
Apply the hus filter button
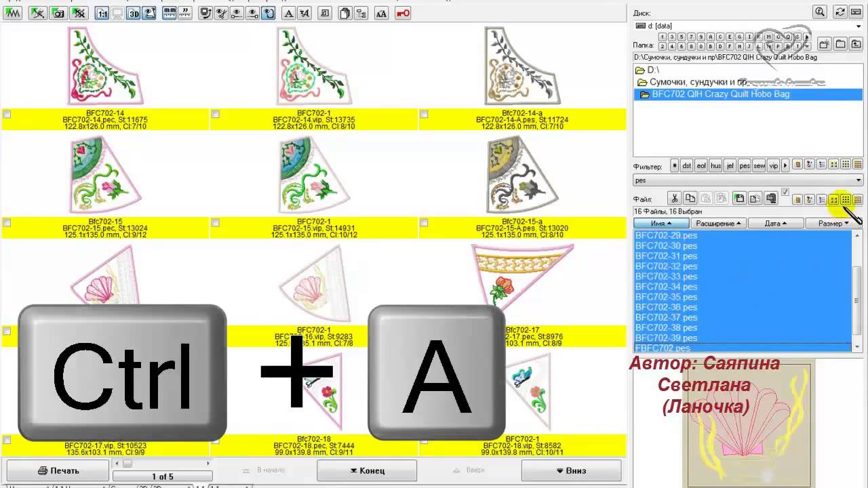[715, 165]
